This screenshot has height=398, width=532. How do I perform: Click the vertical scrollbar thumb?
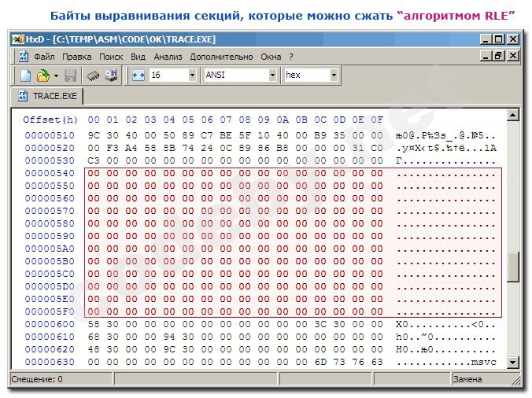512,267
